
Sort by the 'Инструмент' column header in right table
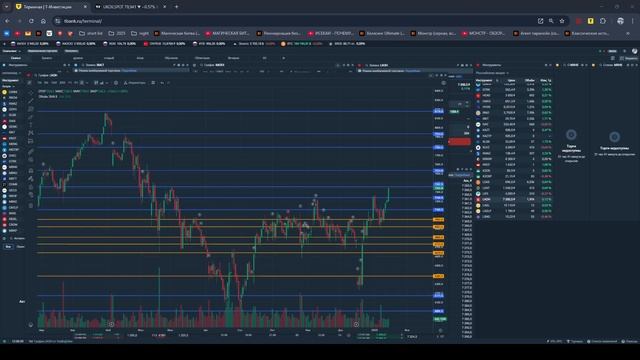coord(484,80)
